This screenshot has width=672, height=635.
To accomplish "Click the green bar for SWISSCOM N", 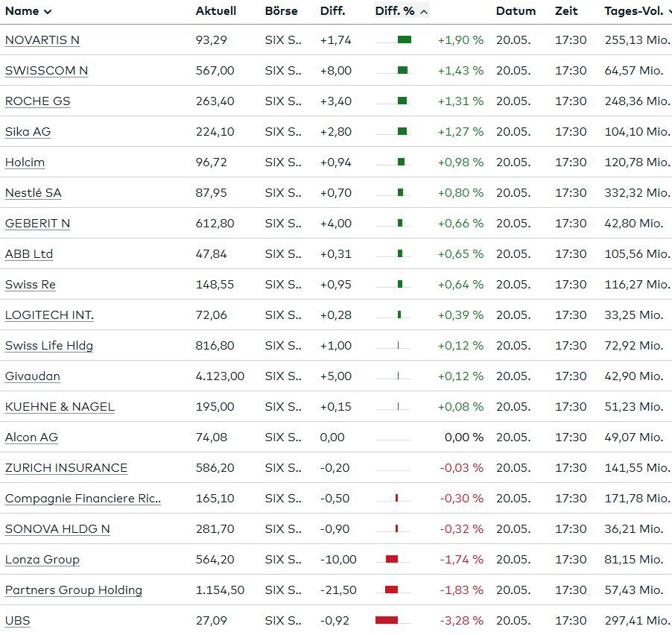I will [403, 70].
